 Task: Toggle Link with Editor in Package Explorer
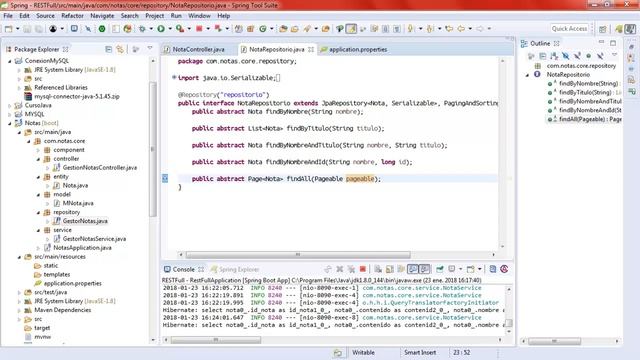120,49
